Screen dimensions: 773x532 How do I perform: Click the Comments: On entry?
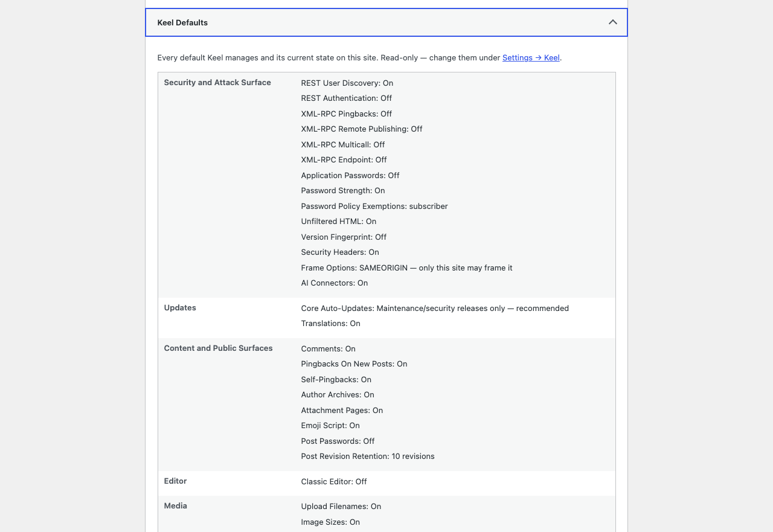[x=329, y=349]
